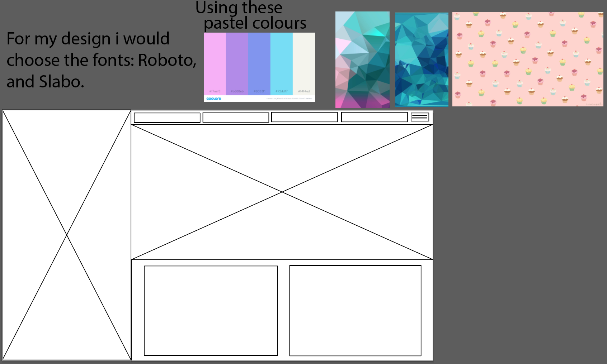Image resolution: width=607 pixels, height=364 pixels.
Task: Select the lower right content box
Action: (x=355, y=311)
